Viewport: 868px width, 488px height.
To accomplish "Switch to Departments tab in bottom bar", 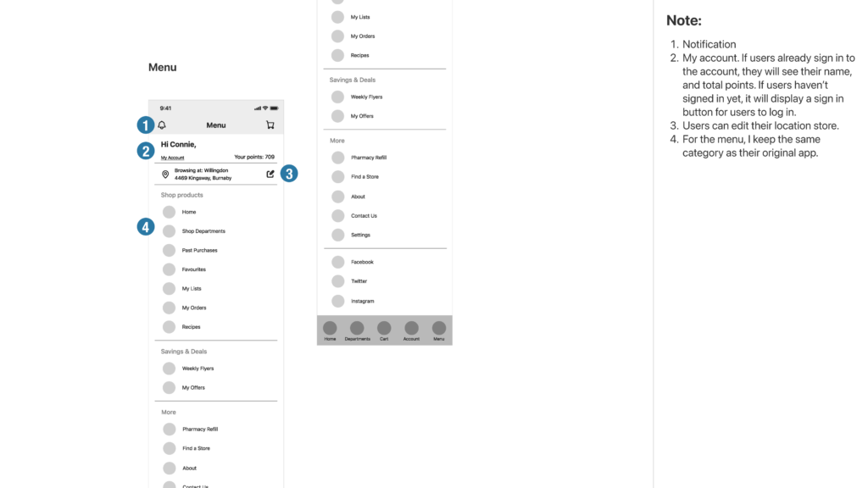I will pyautogui.click(x=357, y=330).
